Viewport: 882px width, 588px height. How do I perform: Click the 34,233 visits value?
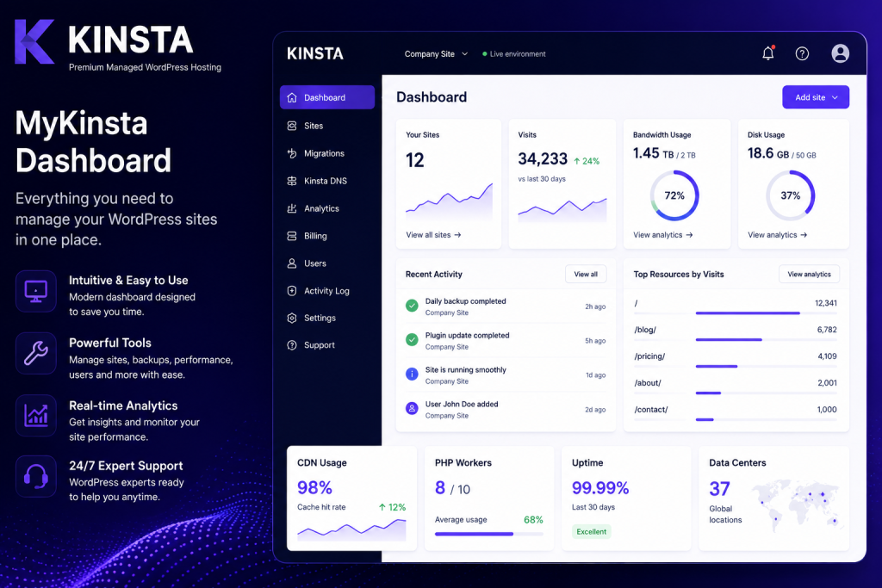[543, 159]
